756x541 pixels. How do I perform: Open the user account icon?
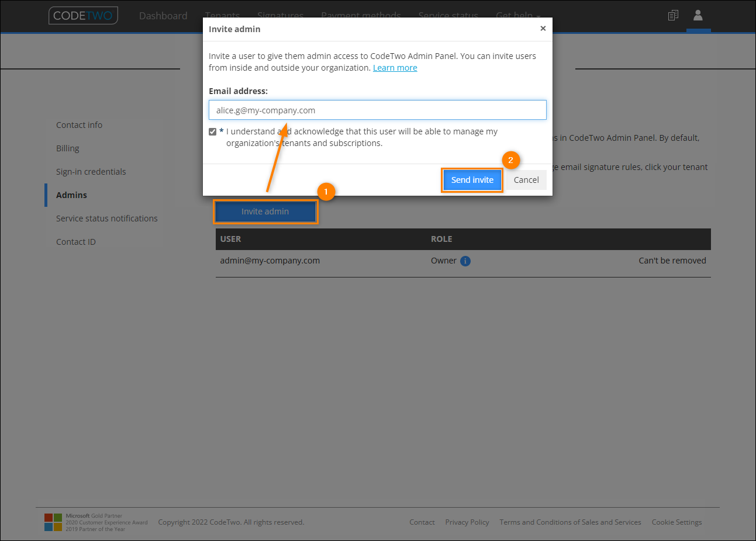pyautogui.click(x=698, y=15)
